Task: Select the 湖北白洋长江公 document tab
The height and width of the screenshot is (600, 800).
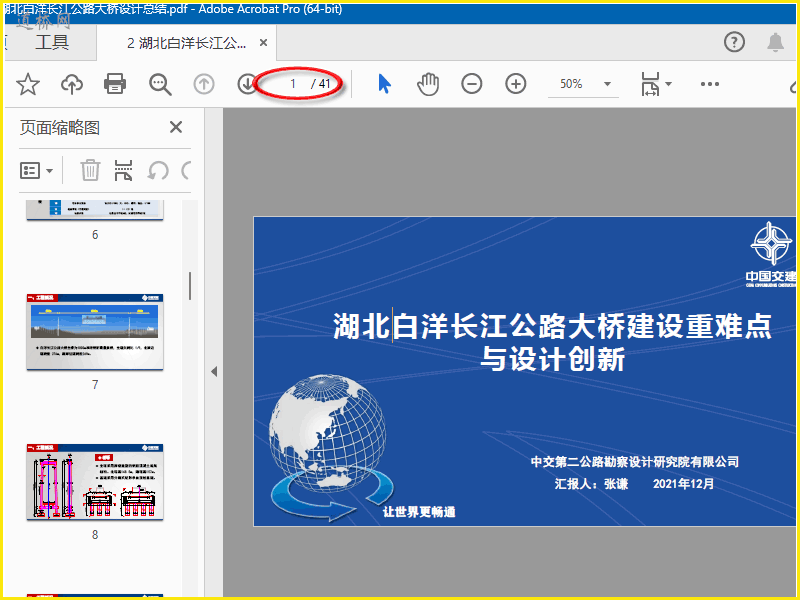Action: coord(186,43)
